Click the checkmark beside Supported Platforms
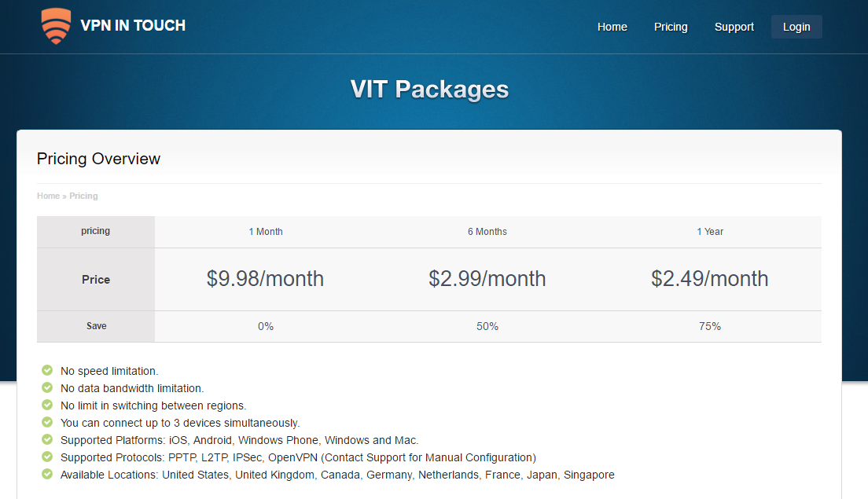 tap(47, 439)
